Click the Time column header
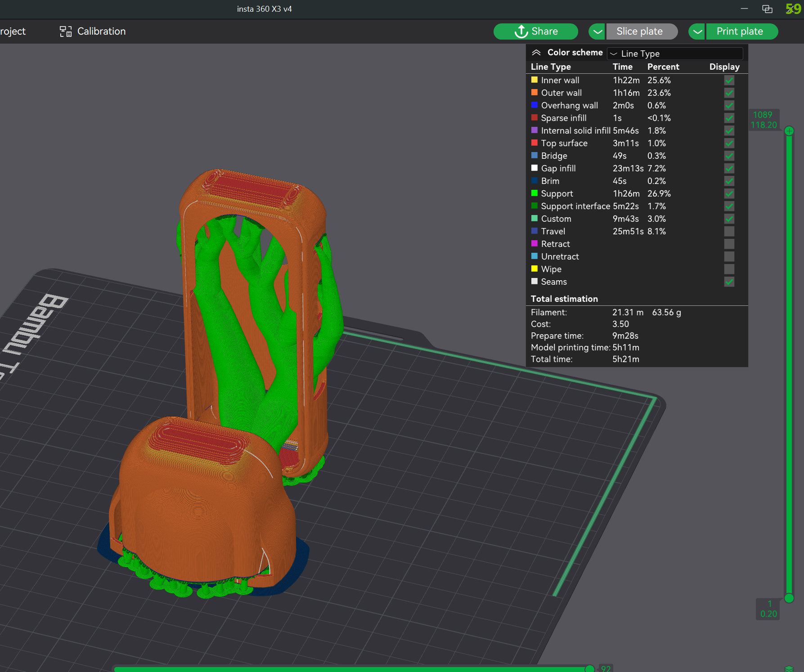This screenshot has width=804, height=672. coord(623,67)
